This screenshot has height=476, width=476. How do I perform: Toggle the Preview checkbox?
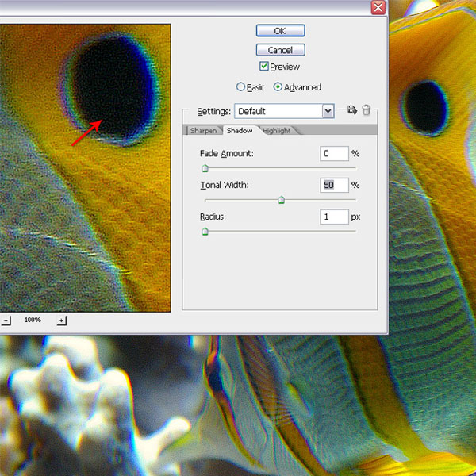(x=264, y=67)
